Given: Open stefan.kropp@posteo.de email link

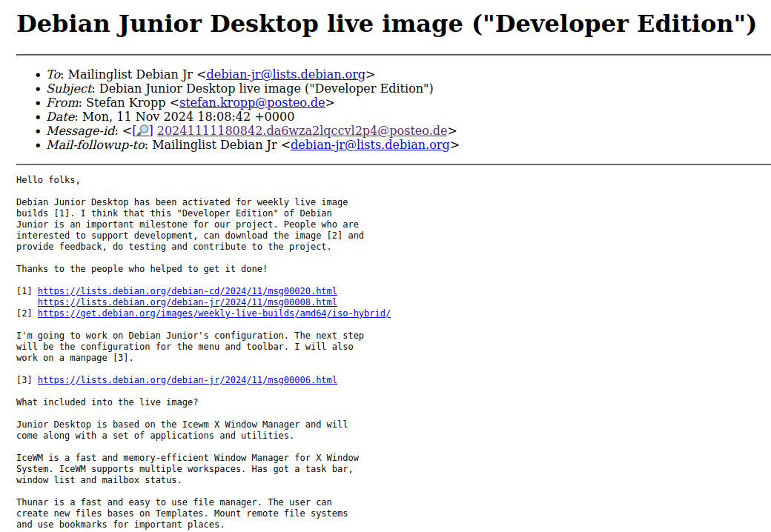Looking at the screenshot, I should click(252, 103).
